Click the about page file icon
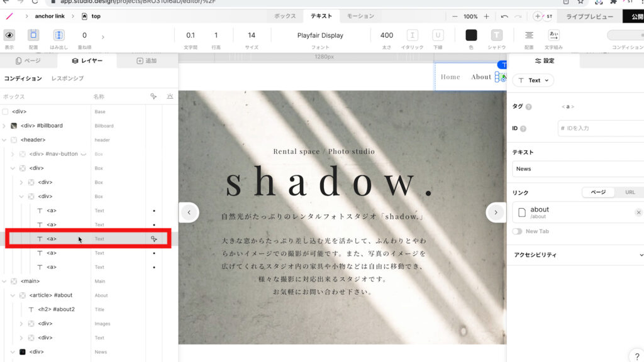Viewport: 644px width, 362px height. click(521, 212)
